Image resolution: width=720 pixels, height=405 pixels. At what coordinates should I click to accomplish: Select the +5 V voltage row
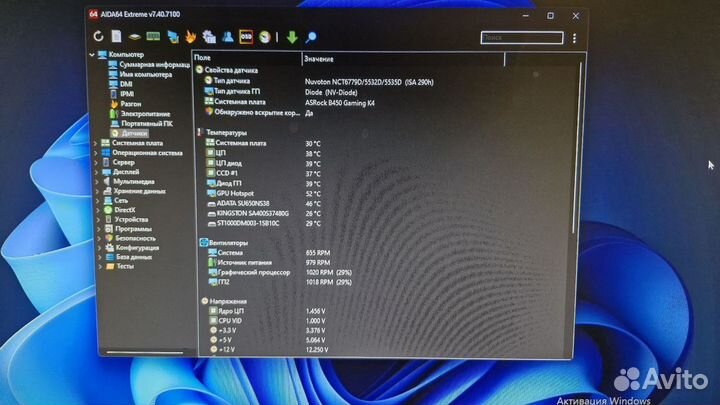click(x=268, y=340)
